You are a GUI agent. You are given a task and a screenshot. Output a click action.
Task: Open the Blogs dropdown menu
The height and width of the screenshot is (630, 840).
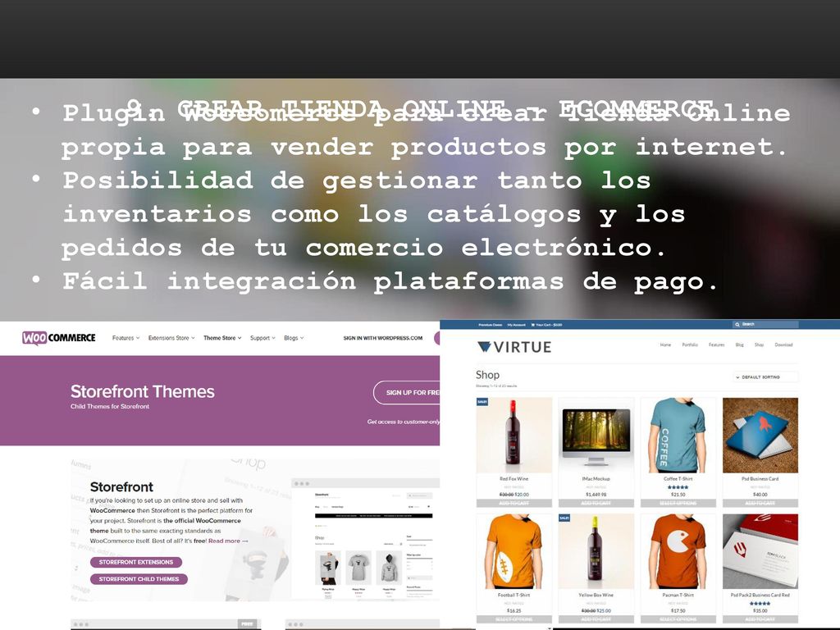294,338
